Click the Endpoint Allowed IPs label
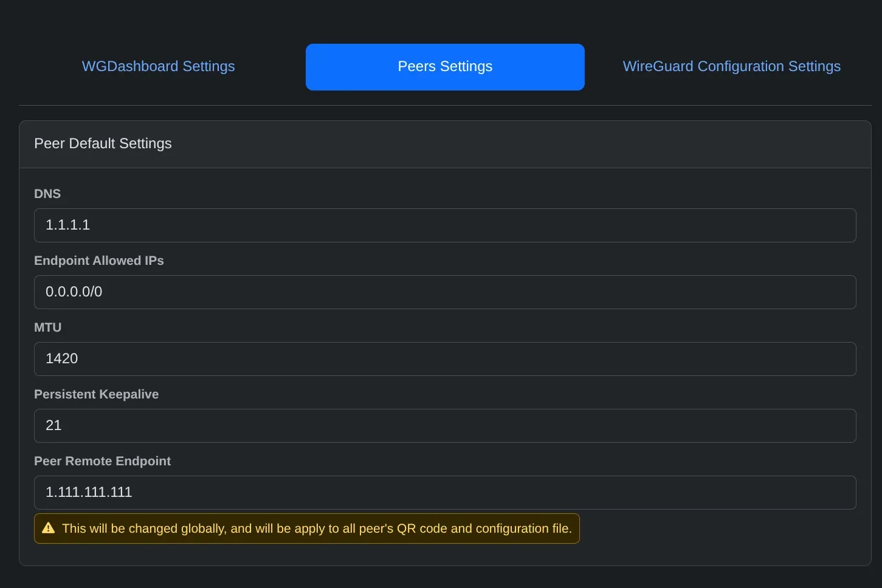Image resolution: width=882 pixels, height=588 pixels. tap(99, 261)
